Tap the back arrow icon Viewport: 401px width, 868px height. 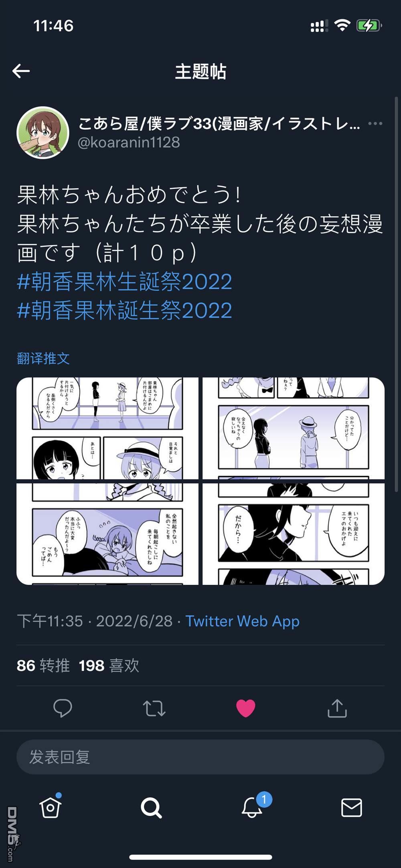pyautogui.click(x=21, y=71)
